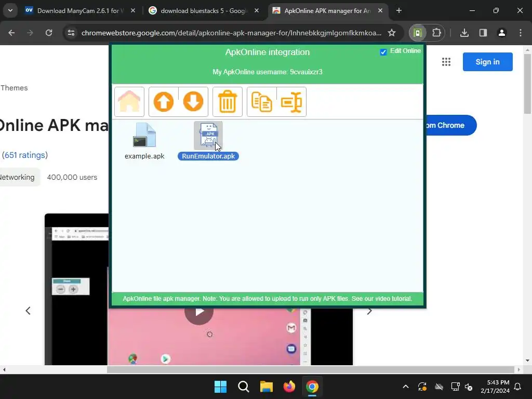The image size is (532, 399).
Task: Open the Chrome side panel icon
Action: coord(483,33)
